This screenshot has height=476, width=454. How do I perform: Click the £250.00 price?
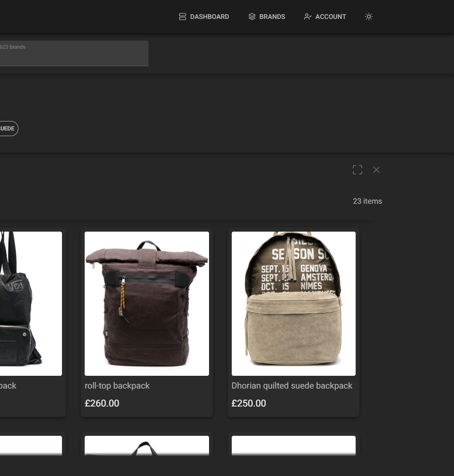pyautogui.click(x=249, y=403)
